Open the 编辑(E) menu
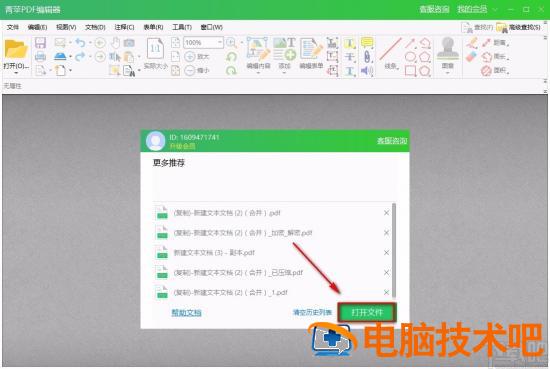The width and height of the screenshot is (550, 369). (x=37, y=27)
